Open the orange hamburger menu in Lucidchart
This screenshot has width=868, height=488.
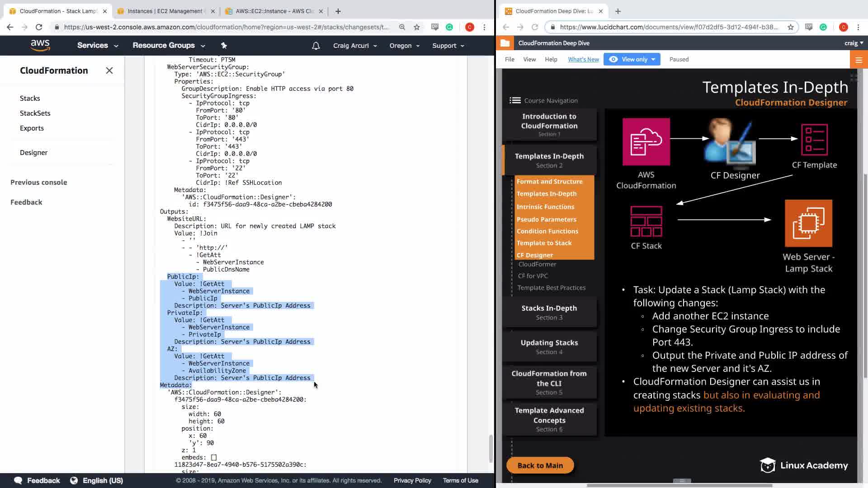tap(859, 60)
